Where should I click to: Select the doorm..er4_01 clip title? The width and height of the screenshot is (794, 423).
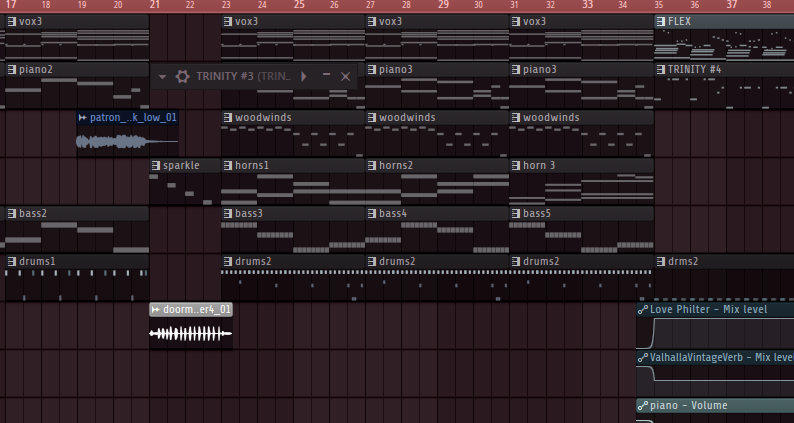click(x=196, y=310)
